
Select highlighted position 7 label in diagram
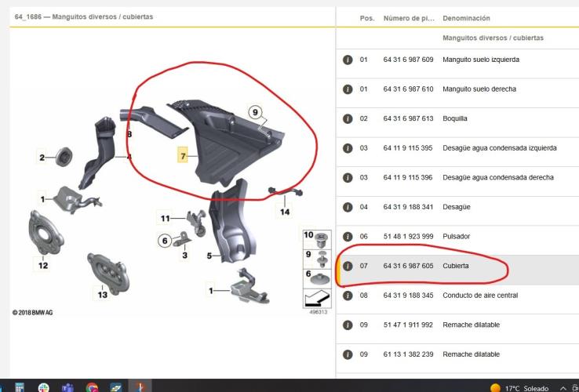point(183,156)
